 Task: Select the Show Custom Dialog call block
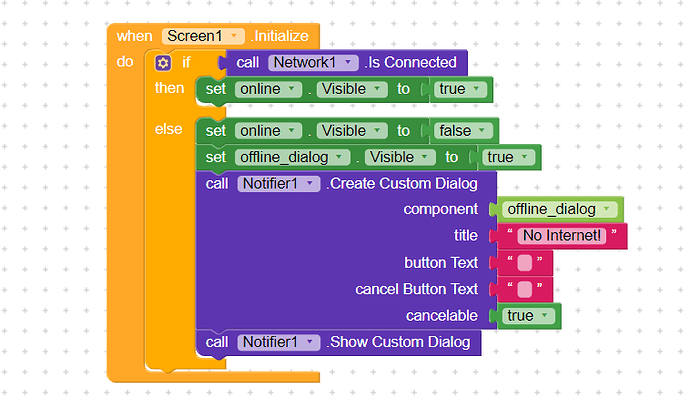(339, 342)
